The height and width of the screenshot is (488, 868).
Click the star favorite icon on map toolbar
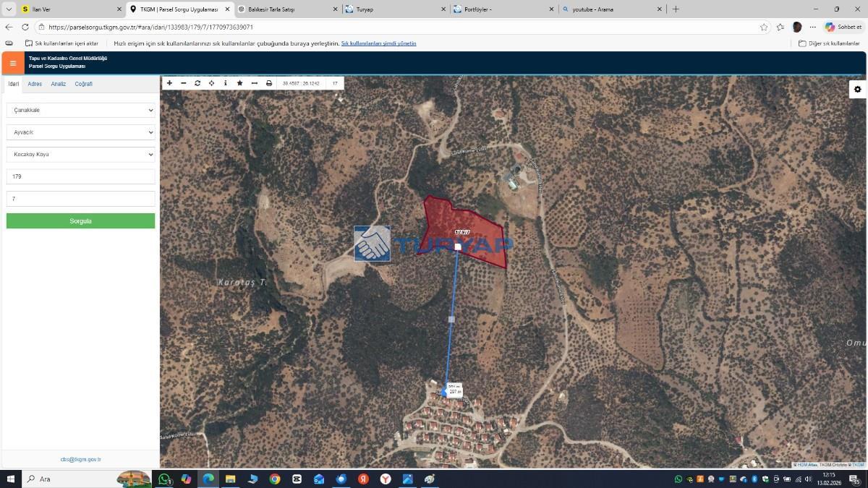[239, 83]
